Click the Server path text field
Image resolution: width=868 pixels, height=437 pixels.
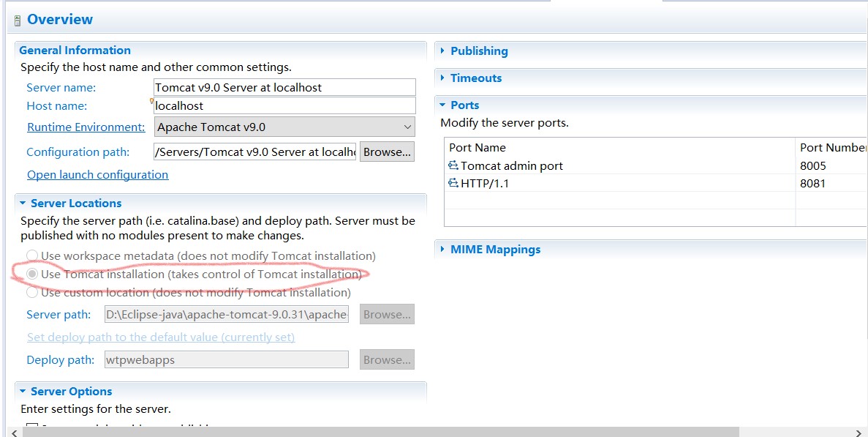click(227, 315)
